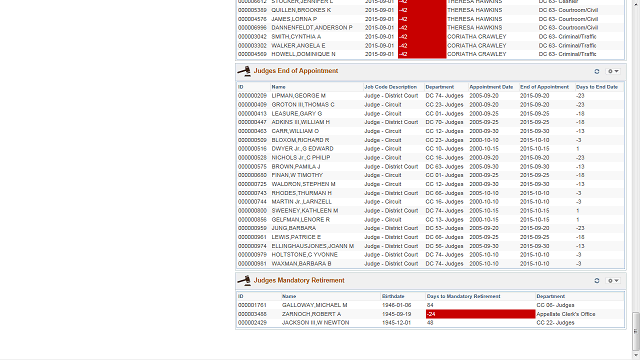Click red -42 cell in SMITH,CYNTHIA A row
This screenshot has height=360, width=640.
(x=422, y=37)
